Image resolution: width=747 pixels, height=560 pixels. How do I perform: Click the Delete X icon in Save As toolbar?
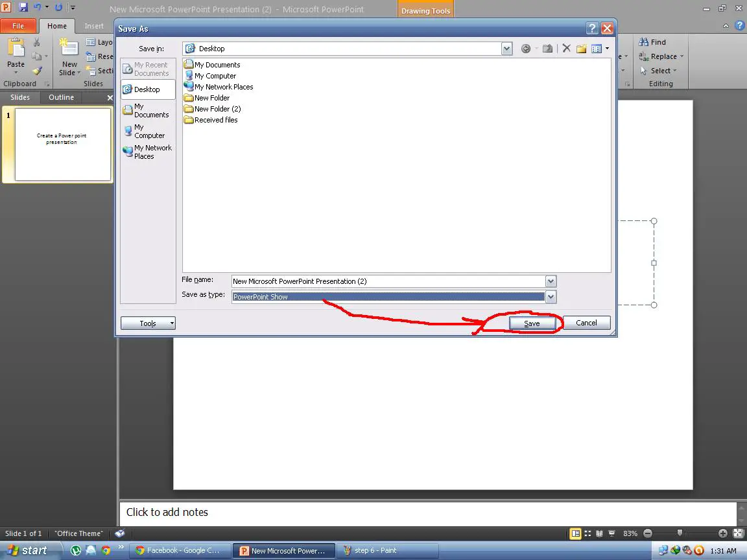pos(567,49)
